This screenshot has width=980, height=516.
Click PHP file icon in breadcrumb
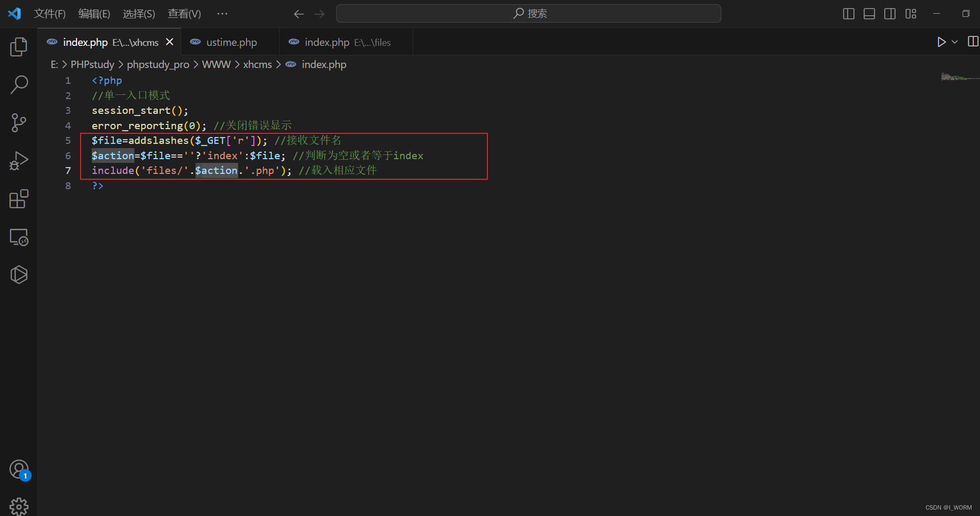tap(291, 64)
